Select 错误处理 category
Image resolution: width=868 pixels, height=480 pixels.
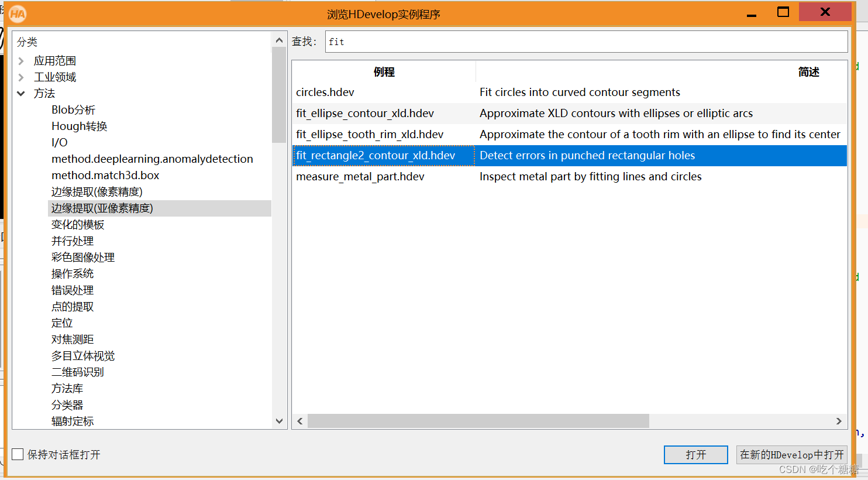coord(73,290)
